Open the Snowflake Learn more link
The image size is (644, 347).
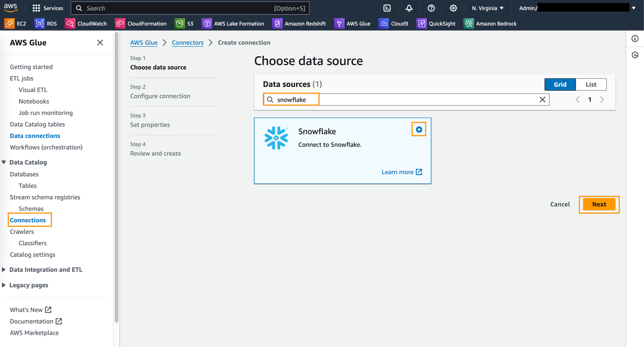tap(402, 172)
